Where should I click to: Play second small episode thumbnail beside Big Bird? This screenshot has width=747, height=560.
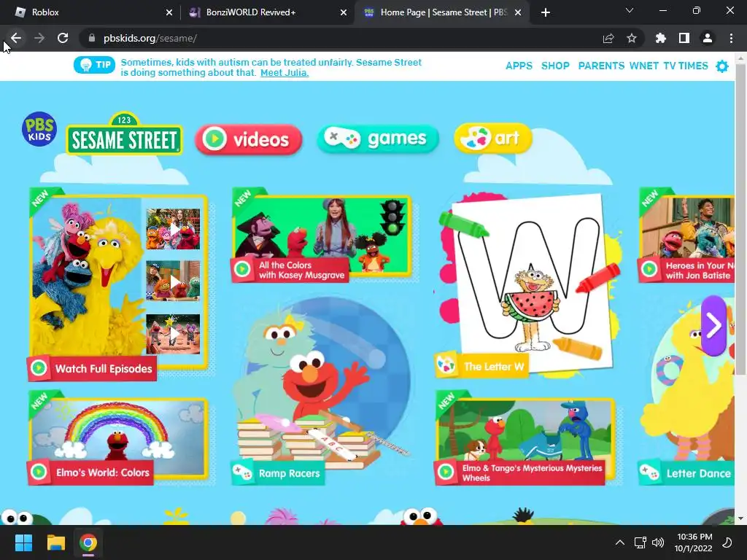click(173, 281)
